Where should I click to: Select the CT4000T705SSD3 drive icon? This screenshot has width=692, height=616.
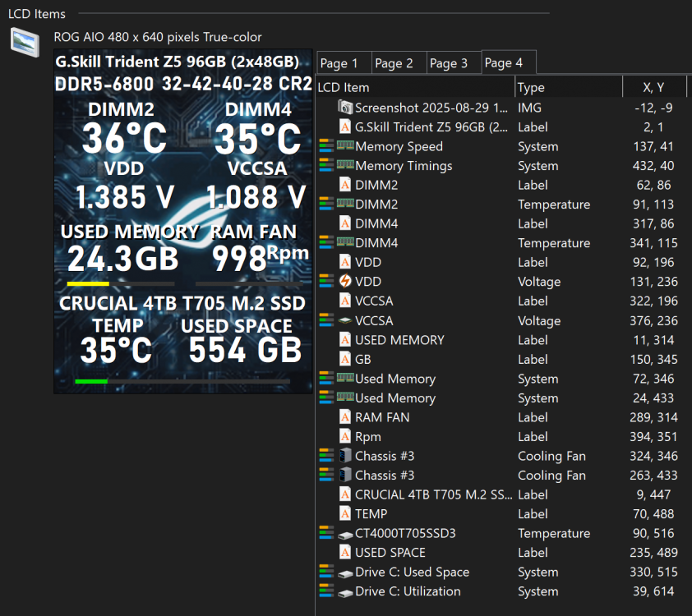(x=345, y=535)
